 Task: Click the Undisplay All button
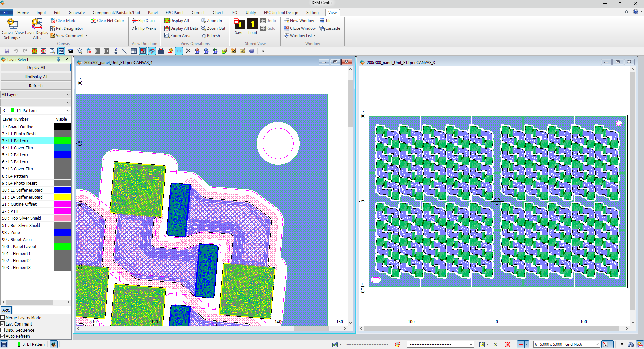(x=36, y=77)
